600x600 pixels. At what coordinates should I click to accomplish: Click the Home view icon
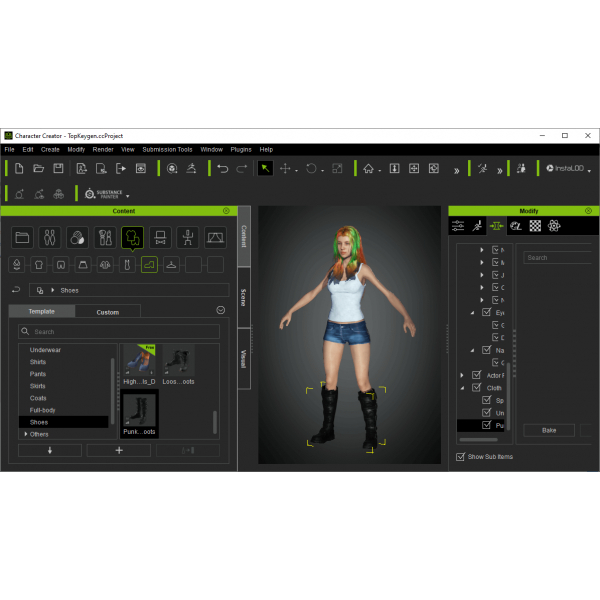[369, 168]
